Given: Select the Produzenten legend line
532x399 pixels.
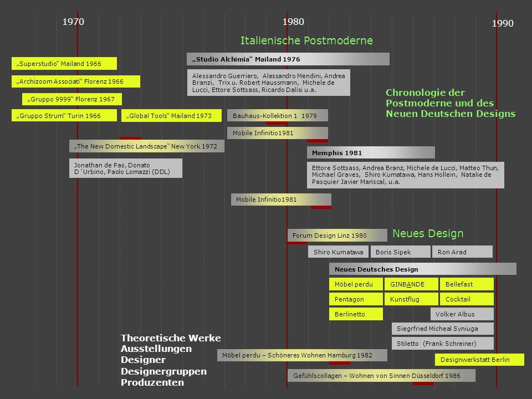Looking at the screenshot, I should 152,382.
